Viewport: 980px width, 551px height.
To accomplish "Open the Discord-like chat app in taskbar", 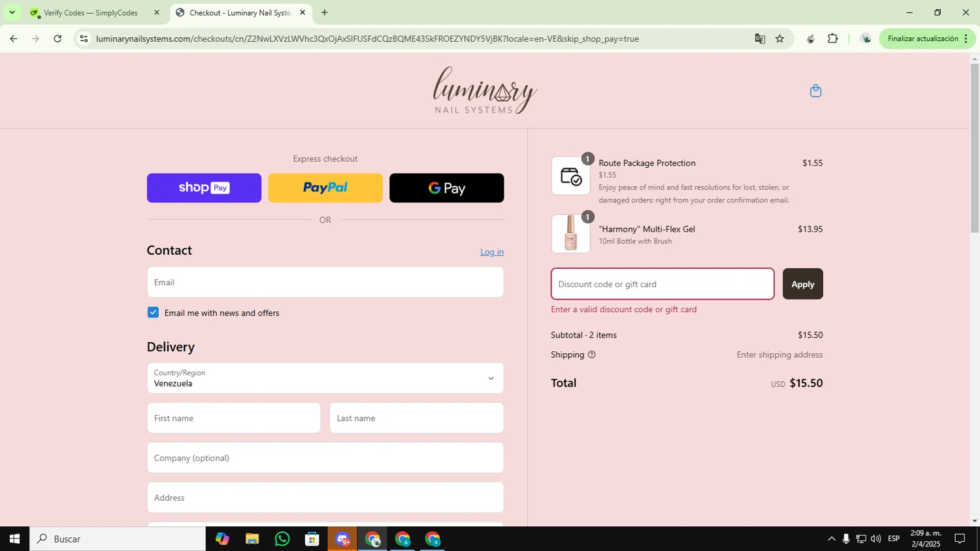I will pos(342,539).
